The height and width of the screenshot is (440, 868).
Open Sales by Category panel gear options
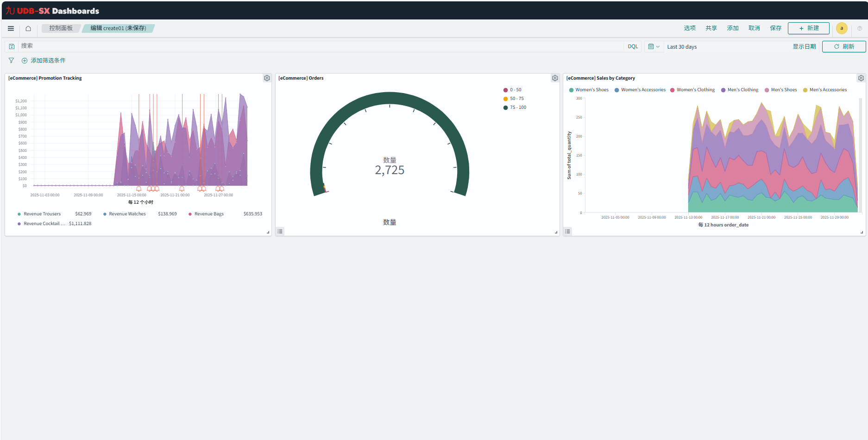(861, 78)
